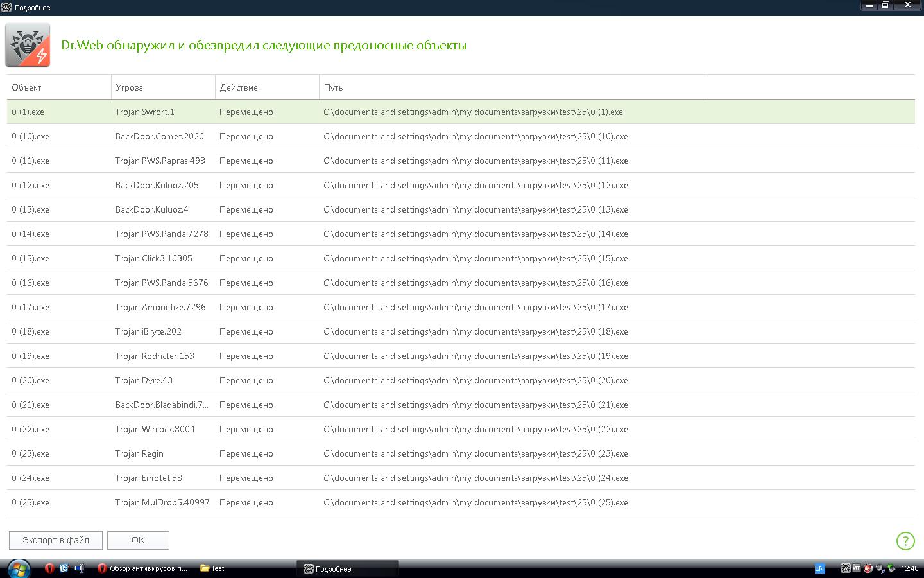Click the Dr.Web icon in the title bar
Viewport: 924px width, 578px height.
(x=7, y=8)
